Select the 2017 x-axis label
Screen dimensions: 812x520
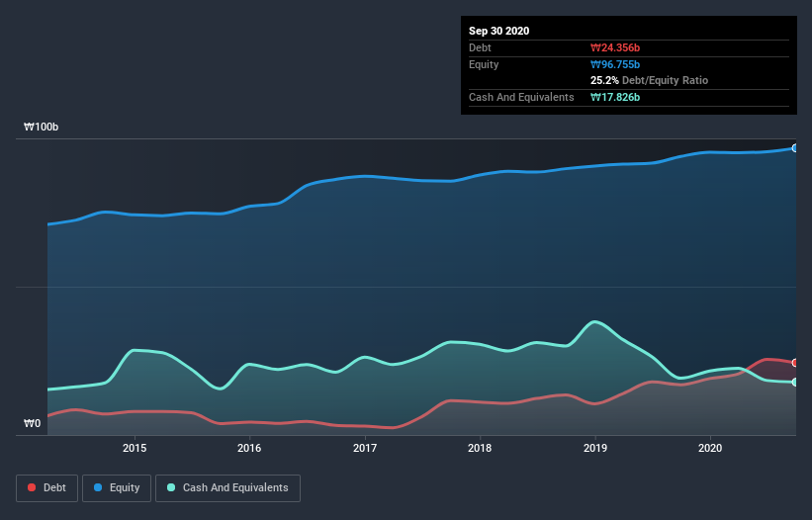(x=365, y=448)
